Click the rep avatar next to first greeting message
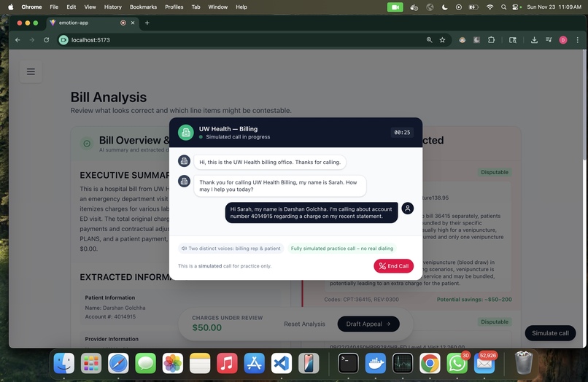Viewport: 588px width, 382px height. click(184, 161)
